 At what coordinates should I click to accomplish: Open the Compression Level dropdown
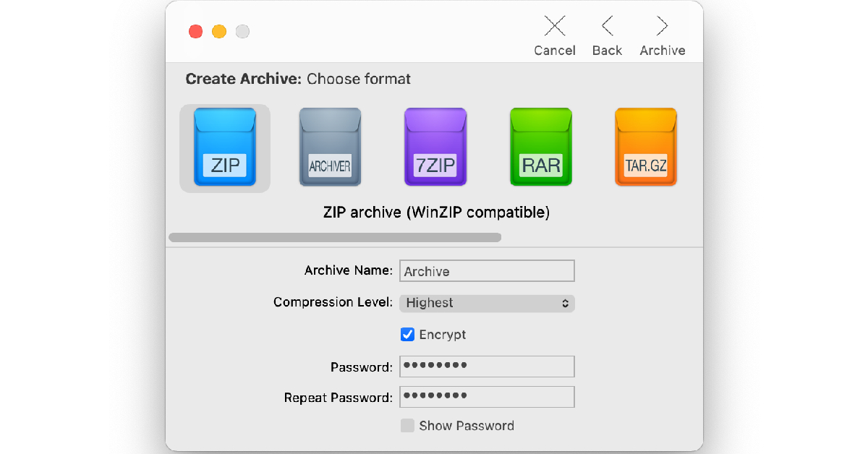[x=487, y=303]
